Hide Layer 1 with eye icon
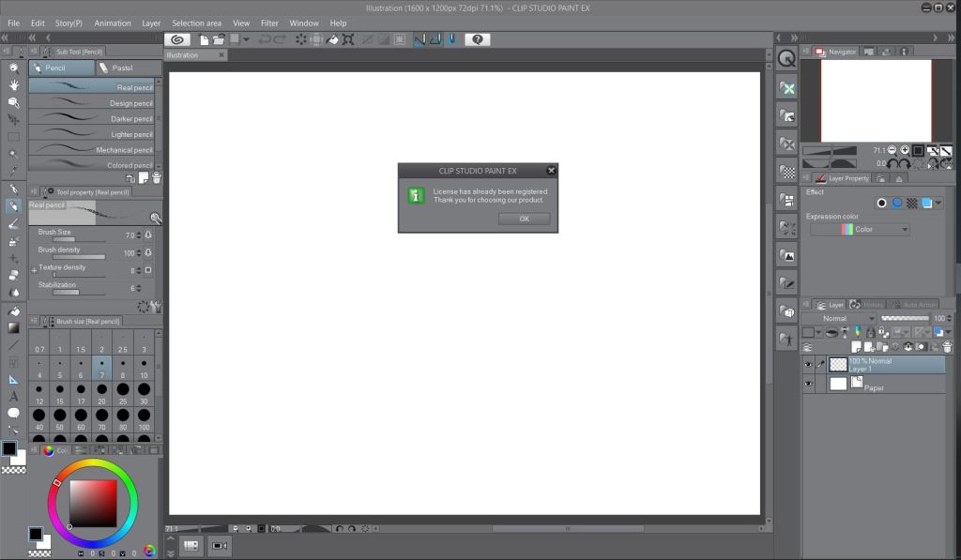 tap(808, 365)
